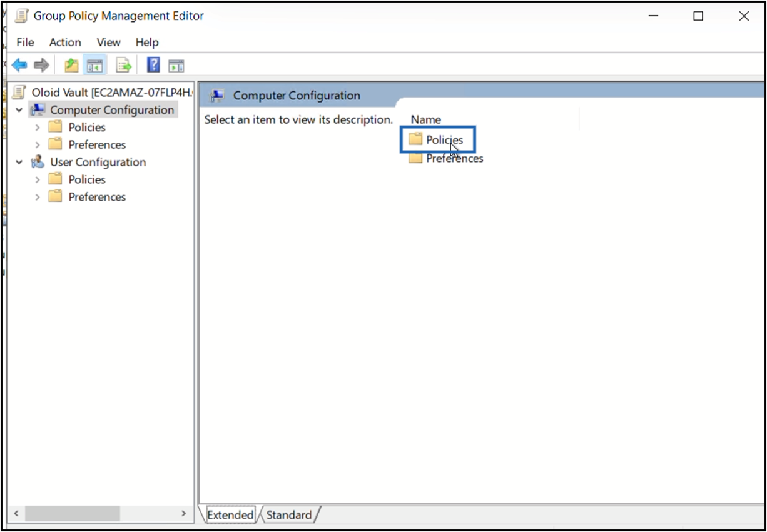Select User Configuration label in tree

(x=98, y=162)
